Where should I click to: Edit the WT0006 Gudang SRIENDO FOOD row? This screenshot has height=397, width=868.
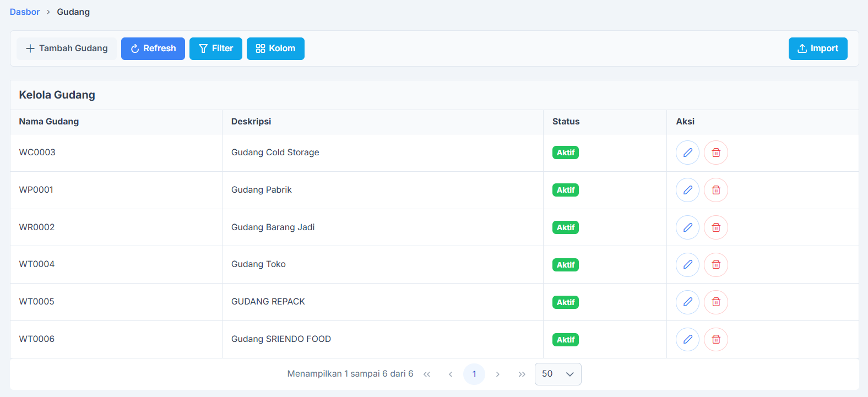(x=687, y=339)
